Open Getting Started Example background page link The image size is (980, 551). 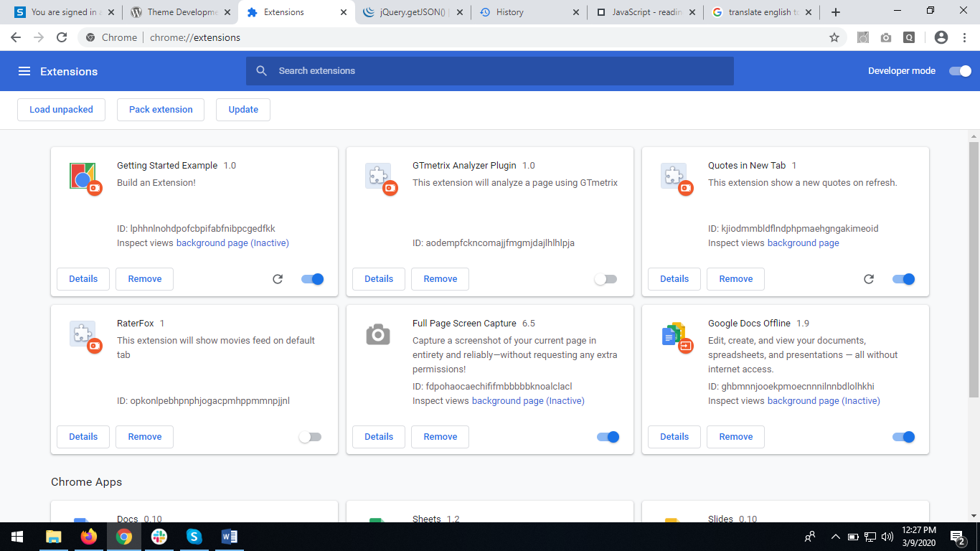(232, 243)
